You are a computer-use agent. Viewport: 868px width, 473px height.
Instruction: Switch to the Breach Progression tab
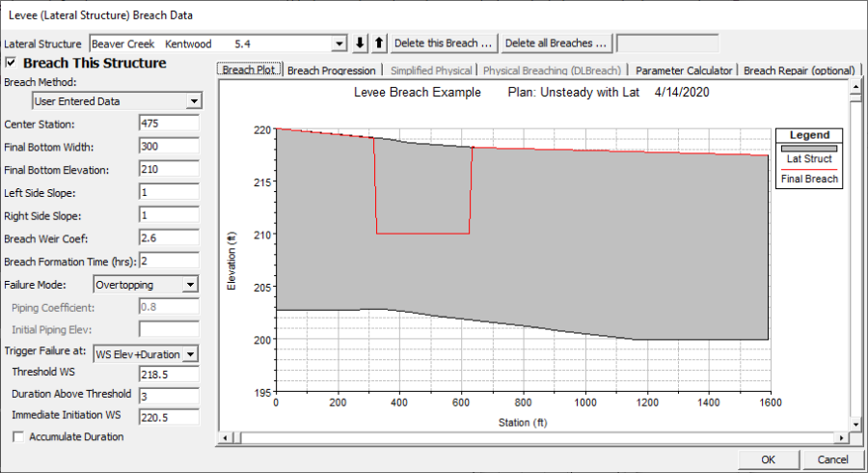pos(331,70)
